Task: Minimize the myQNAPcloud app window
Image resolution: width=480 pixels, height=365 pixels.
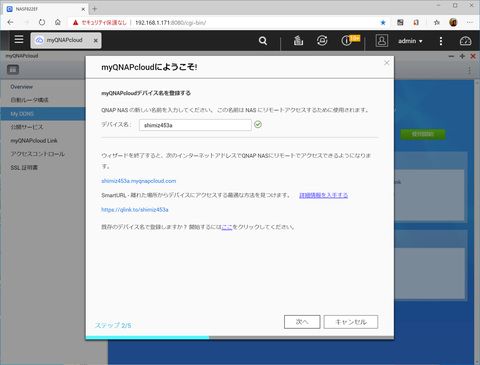Action: tap(451, 56)
